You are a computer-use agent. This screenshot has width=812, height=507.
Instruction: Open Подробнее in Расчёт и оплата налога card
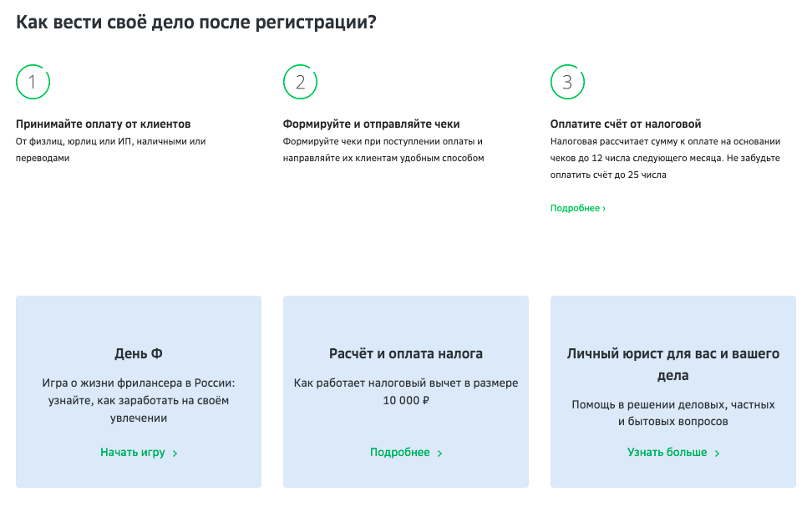pyautogui.click(x=400, y=453)
